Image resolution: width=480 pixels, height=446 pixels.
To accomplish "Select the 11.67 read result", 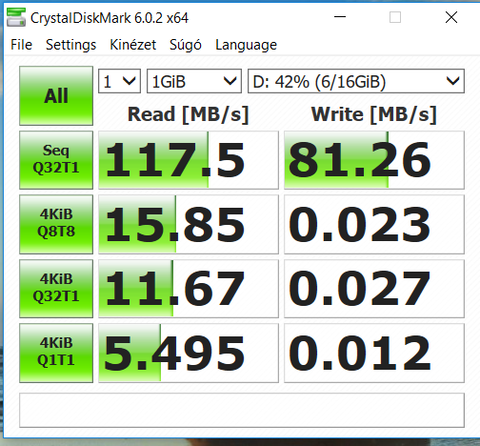I will [x=188, y=289].
